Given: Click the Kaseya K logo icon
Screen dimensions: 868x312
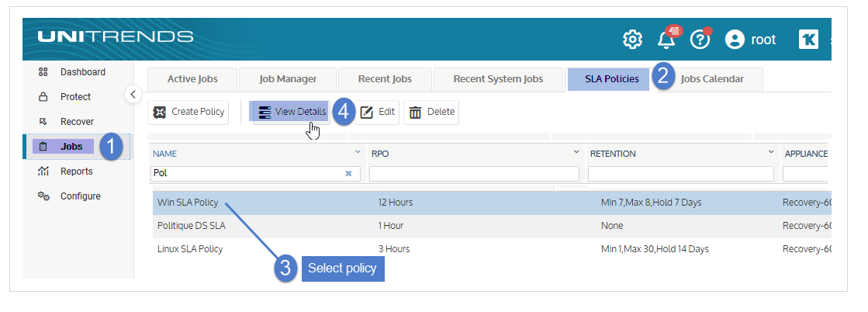Looking at the screenshot, I should (x=808, y=40).
